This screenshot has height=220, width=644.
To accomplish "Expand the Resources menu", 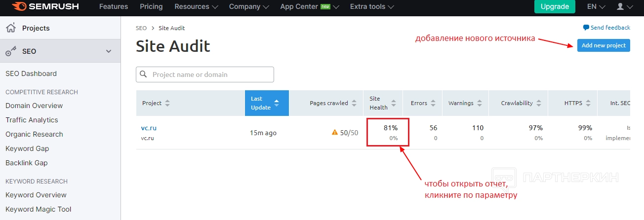I will point(196,7).
